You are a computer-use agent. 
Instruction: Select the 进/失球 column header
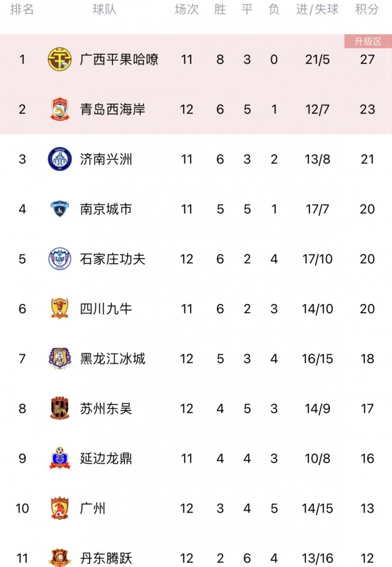317,9
